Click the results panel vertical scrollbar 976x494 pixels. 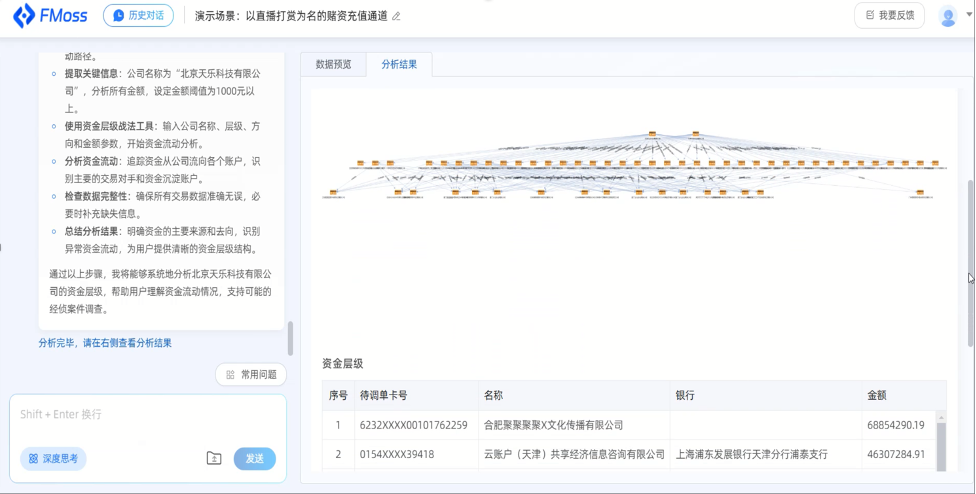point(970,264)
